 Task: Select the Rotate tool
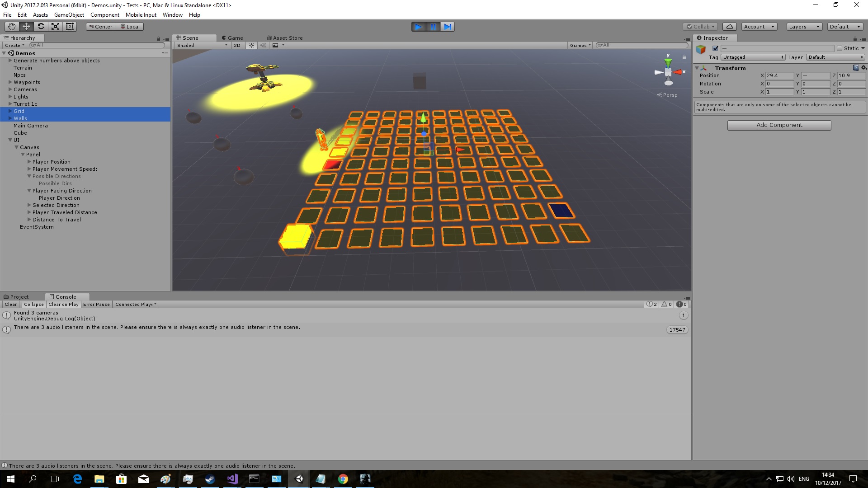click(41, 26)
